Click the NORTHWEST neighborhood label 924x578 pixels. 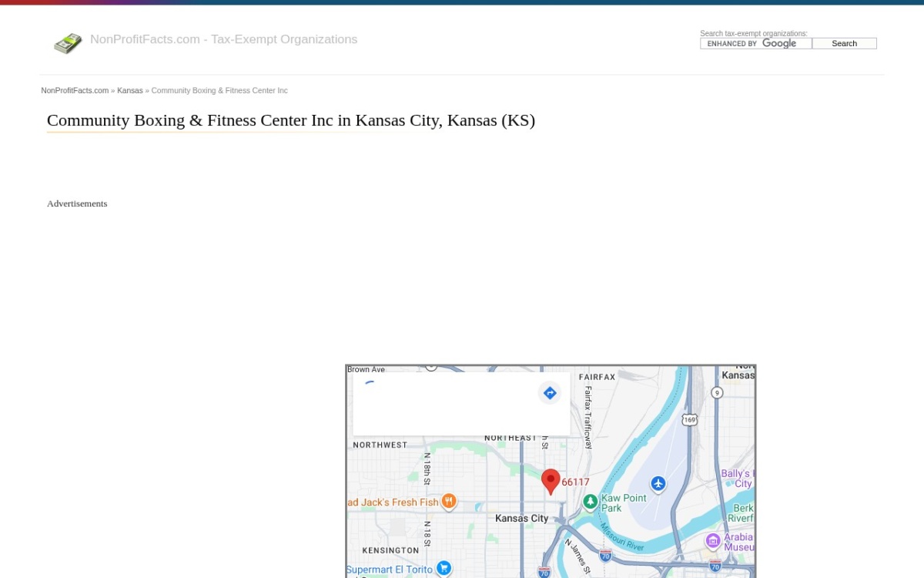tap(380, 445)
